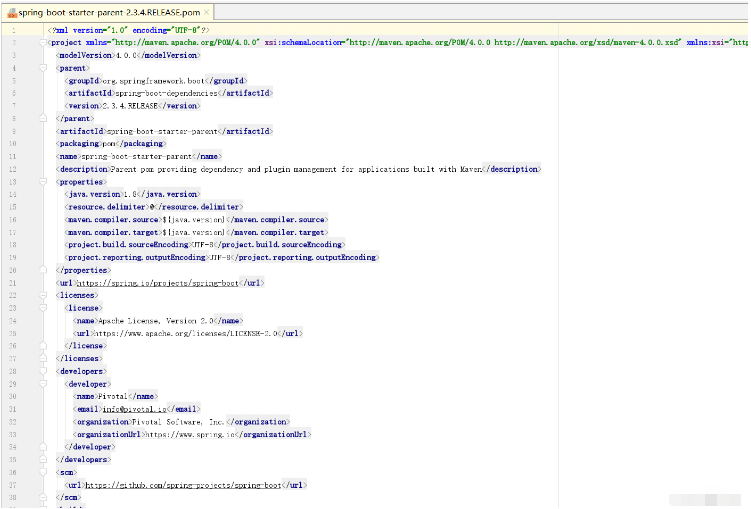Select the spring-boot-starter-parent-2.3.4.RELEASE.pom editor tab

109,12
